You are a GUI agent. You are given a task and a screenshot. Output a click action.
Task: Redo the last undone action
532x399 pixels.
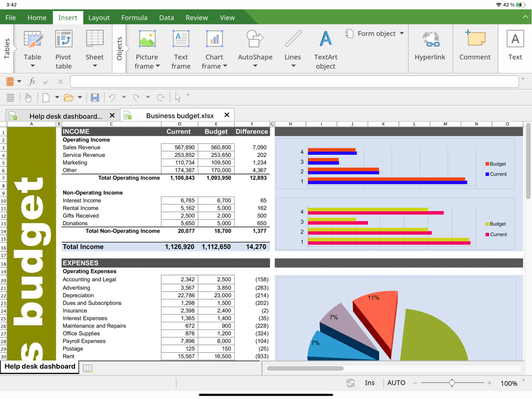tap(136, 98)
